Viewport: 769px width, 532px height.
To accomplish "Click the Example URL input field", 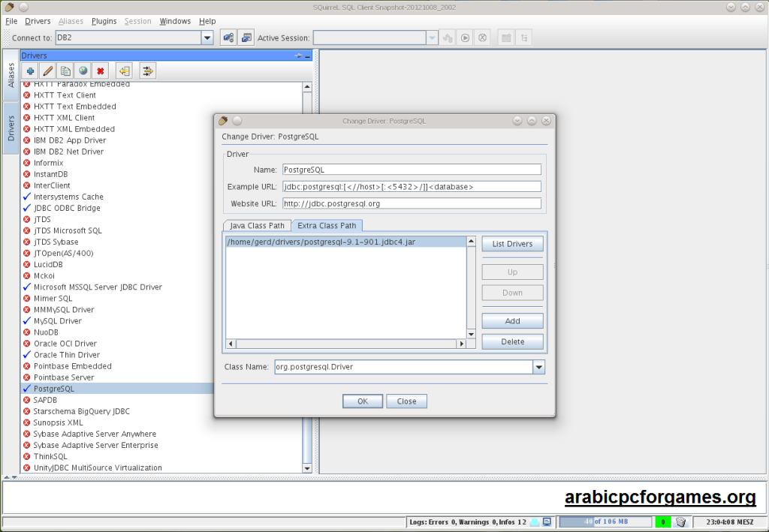I will pos(412,187).
